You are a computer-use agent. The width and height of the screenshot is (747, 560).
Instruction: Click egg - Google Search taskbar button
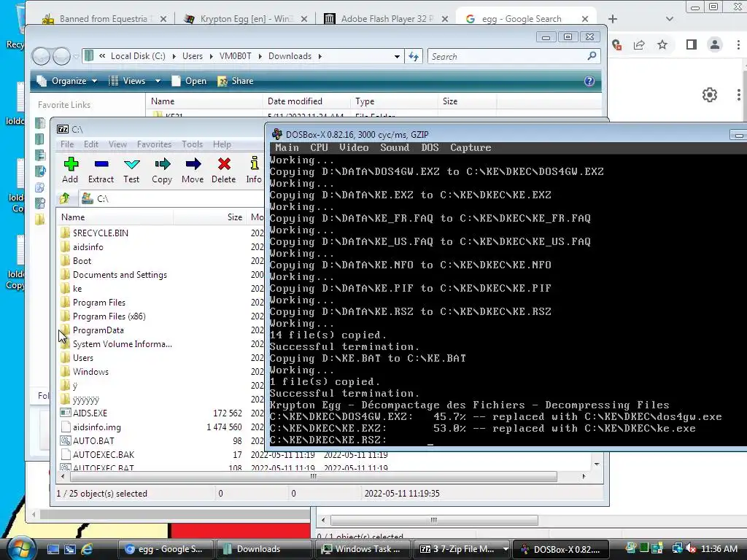166,549
